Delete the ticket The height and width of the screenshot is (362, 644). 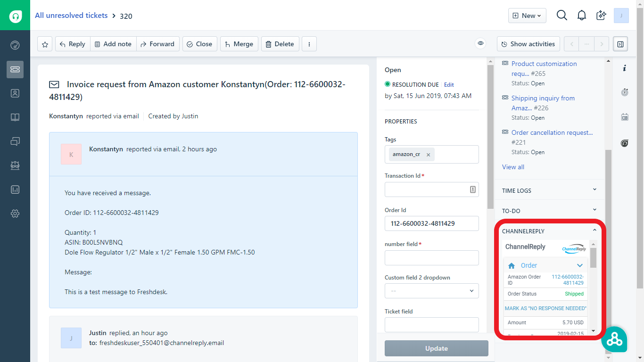coord(280,44)
